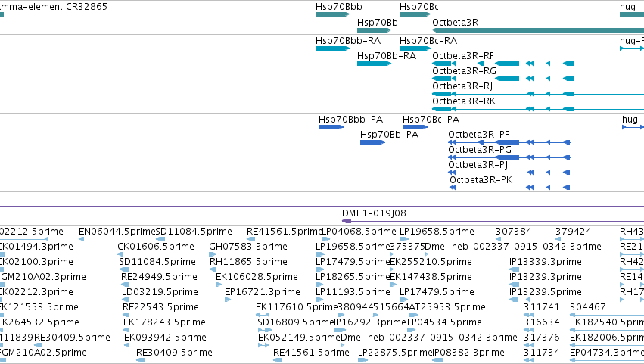Select the IP13239.5prime EST label

coord(546,293)
